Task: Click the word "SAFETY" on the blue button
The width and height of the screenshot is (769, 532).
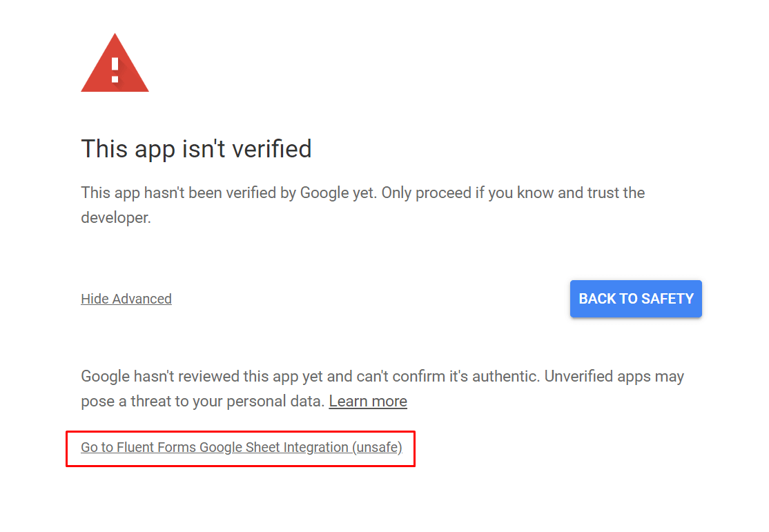Action: point(666,299)
